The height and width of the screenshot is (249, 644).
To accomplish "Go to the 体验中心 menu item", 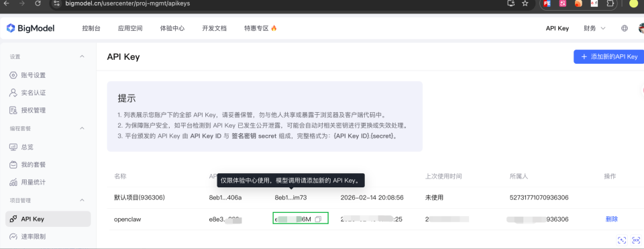I will [x=172, y=28].
